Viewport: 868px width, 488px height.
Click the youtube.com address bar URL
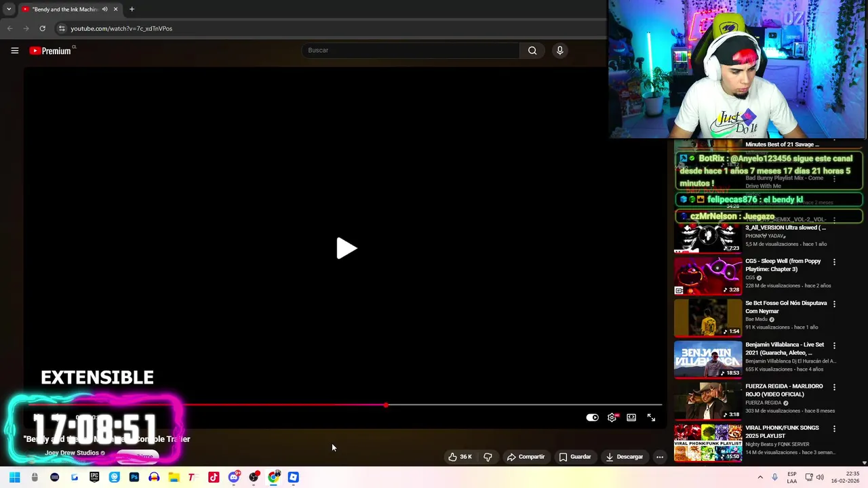coord(121,28)
